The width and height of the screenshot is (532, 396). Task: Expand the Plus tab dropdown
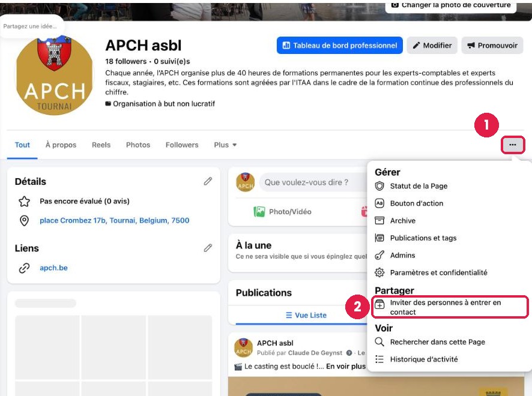point(225,145)
